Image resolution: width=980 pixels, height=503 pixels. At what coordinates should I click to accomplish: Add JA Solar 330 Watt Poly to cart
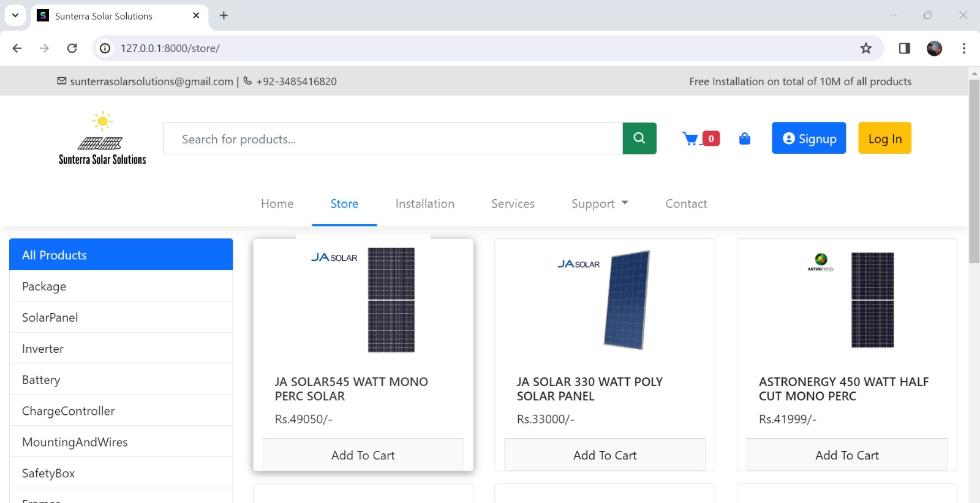[605, 455]
